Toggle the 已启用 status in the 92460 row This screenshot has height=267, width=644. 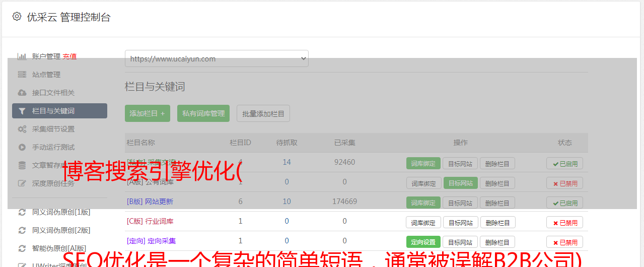(x=565, y=163)
